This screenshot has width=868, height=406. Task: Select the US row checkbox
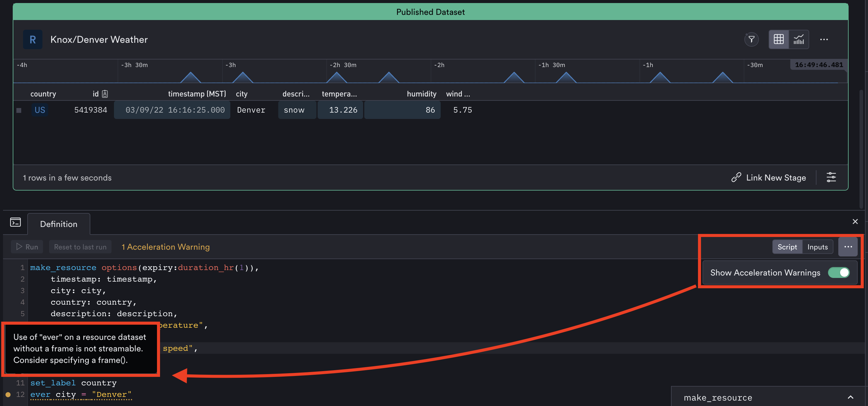click(x=19, y=110)
